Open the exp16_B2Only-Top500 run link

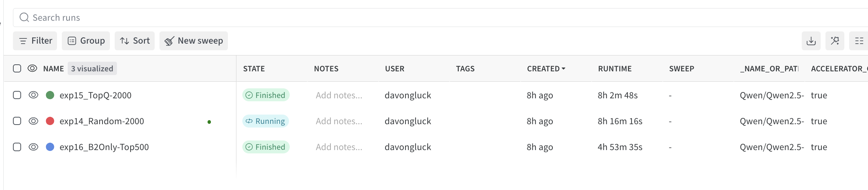coord(104,147)
